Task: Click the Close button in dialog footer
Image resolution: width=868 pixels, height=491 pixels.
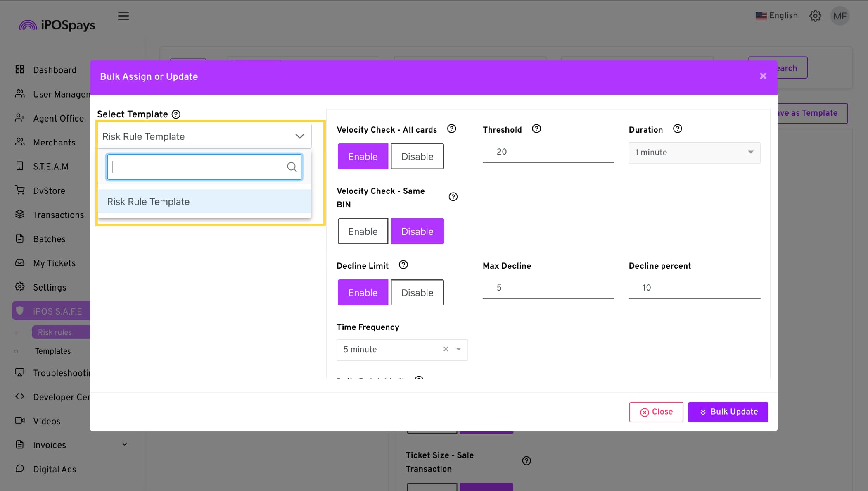Action: (656, 412)
